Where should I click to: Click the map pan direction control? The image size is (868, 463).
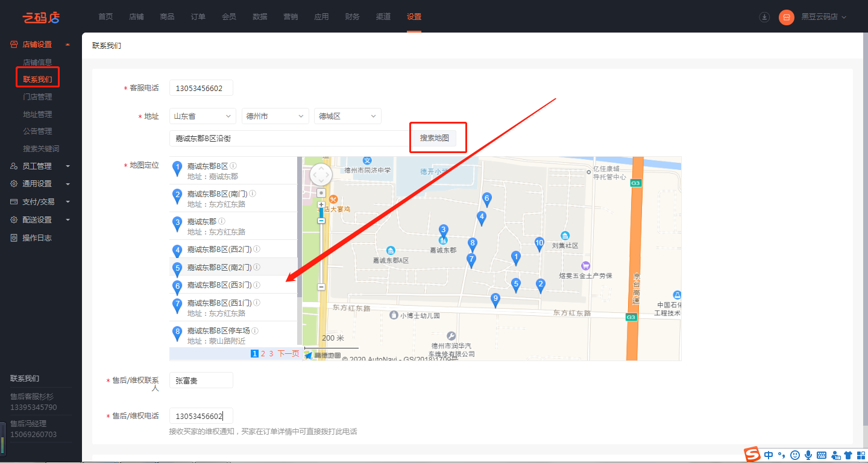click(x=321, y=175)
